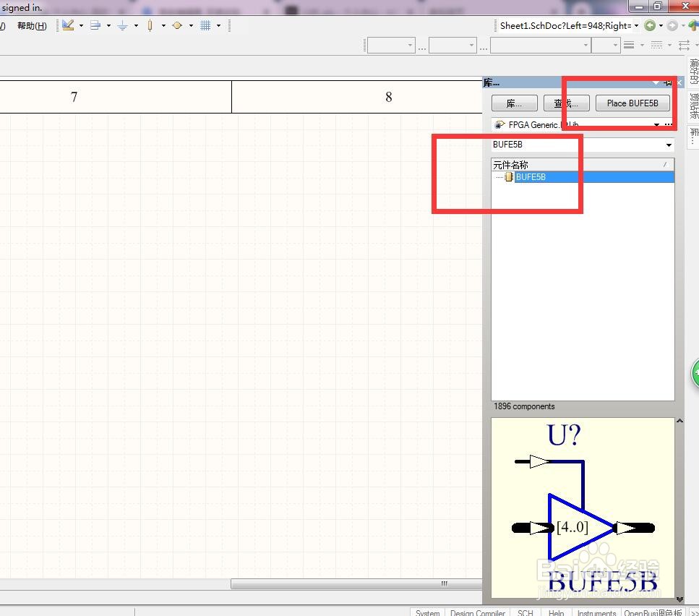Open the FPGA Generic library dropdown
Viewport: 699px width, 616px height.
coord(656,125)
